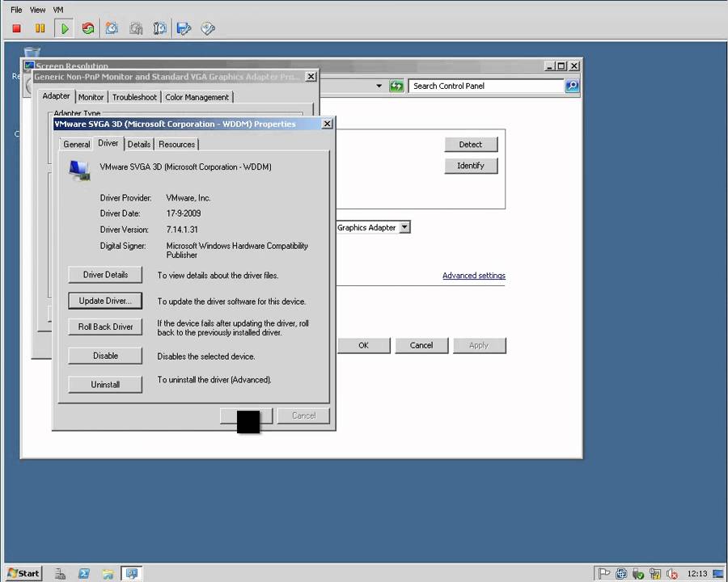The image size is (728, 582).
Task: Click the floppy-disk connect icon in toolbar
Action: pyautogui.click(x=184, y=28)
